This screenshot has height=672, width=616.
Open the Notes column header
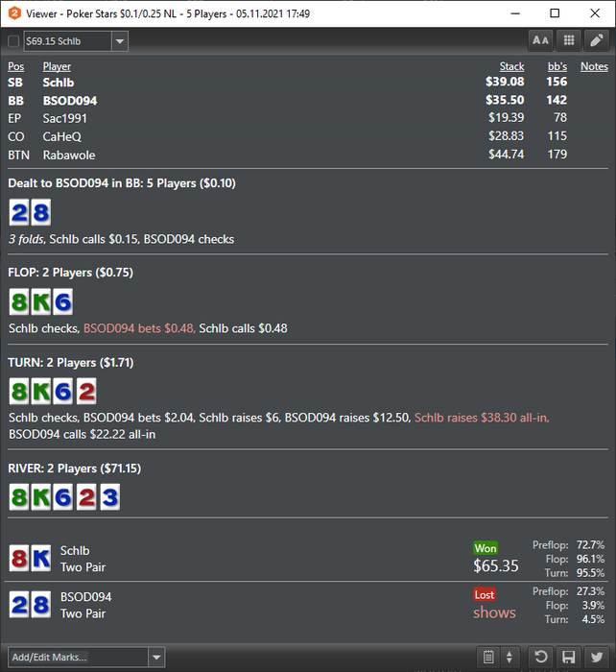[594, 66]
